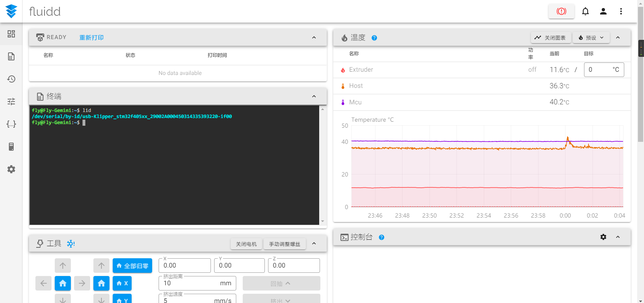The height and width of the screenshot is (303, 644).
Task: Open settings gear in the sidebar
Action: [11, 169]
